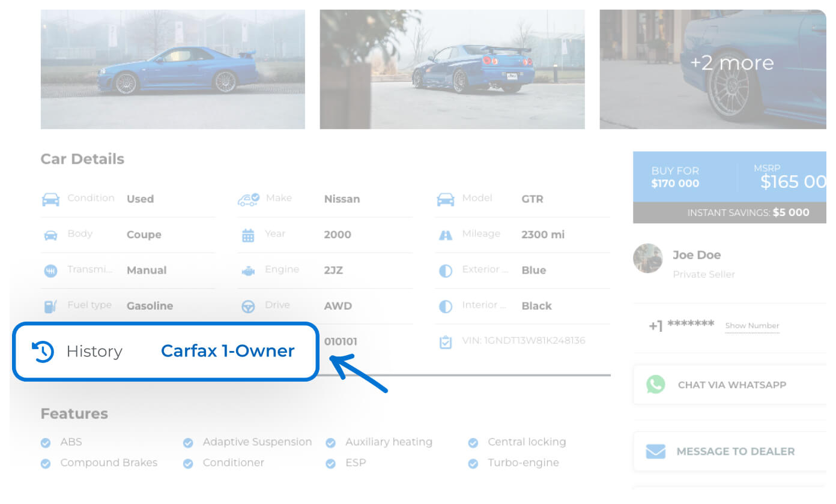The height and width of the screenshot is (504, 836).
Task: Click the History clock icon
Action: coord(43,352)
